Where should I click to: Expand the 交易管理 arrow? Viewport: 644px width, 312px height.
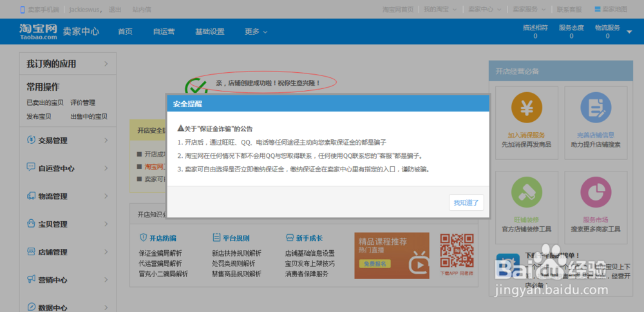click(x=106, y=140)
